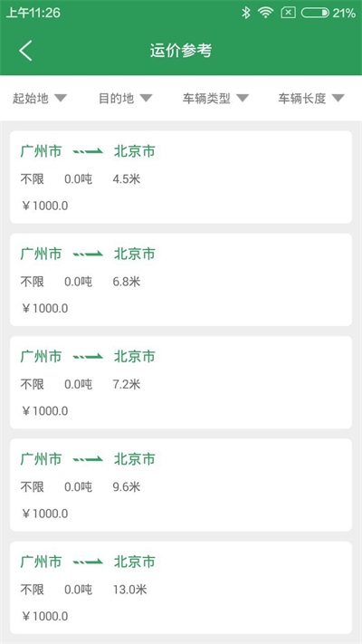Tap route arrow icon in 4.5米 card
The height and width of the screenshot is (644, 362).
pos(88,152)
